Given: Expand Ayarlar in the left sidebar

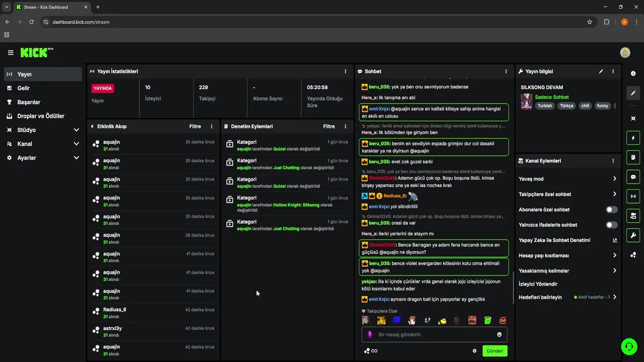Looking at the screenshot, I should pyautogui.click(x=42, y=158).
